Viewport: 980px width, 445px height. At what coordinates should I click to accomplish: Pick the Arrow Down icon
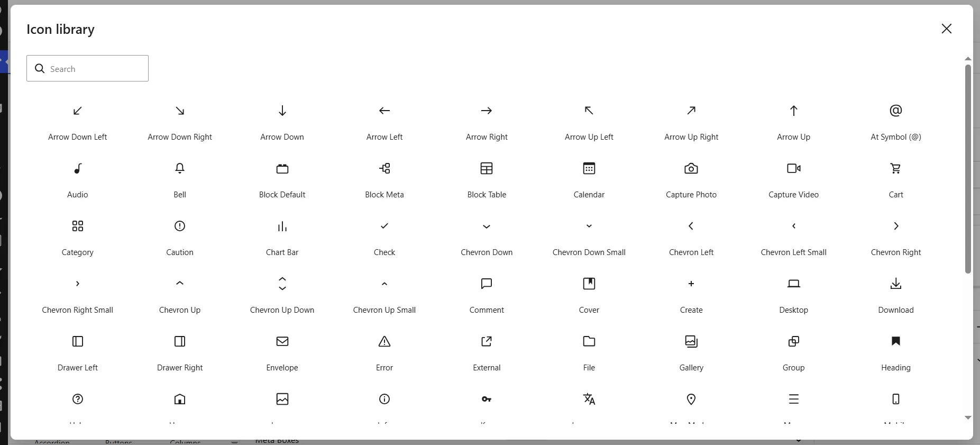tap(282, 111)
